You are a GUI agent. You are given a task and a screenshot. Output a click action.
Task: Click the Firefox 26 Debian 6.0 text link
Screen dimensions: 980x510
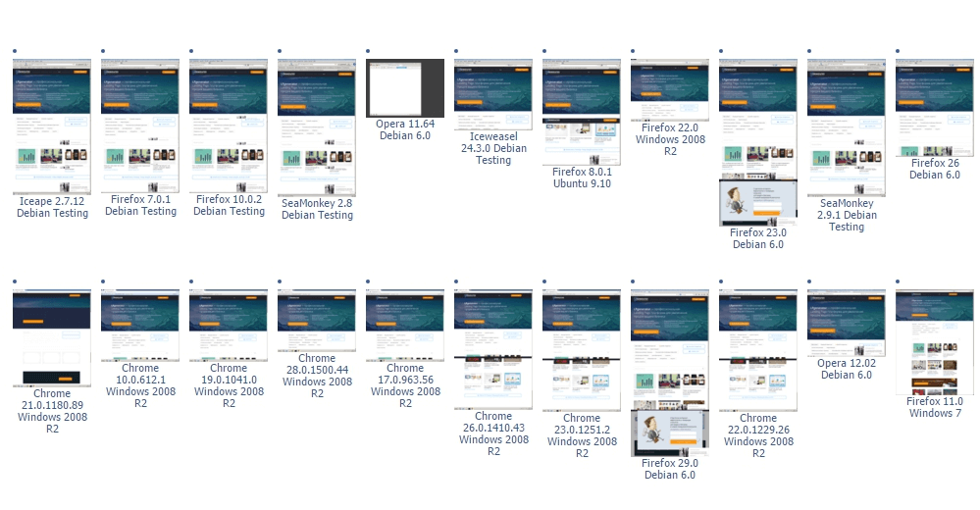point(935,169)
